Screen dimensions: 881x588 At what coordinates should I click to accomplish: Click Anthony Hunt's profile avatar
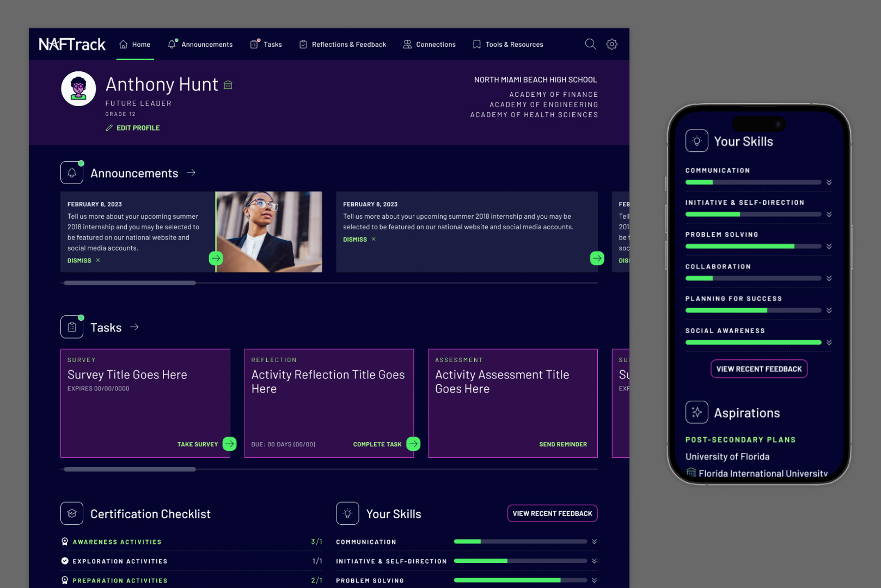pos(78,89)
